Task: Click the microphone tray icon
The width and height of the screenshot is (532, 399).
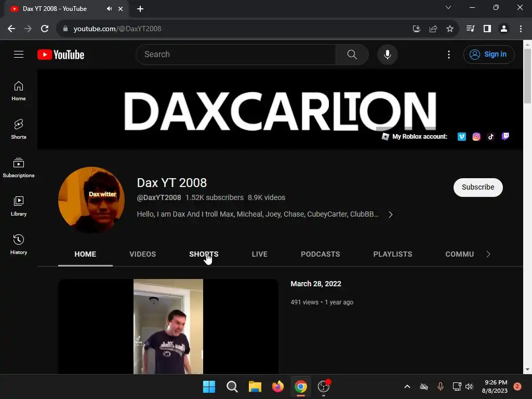Action: (x=441, y=387)
